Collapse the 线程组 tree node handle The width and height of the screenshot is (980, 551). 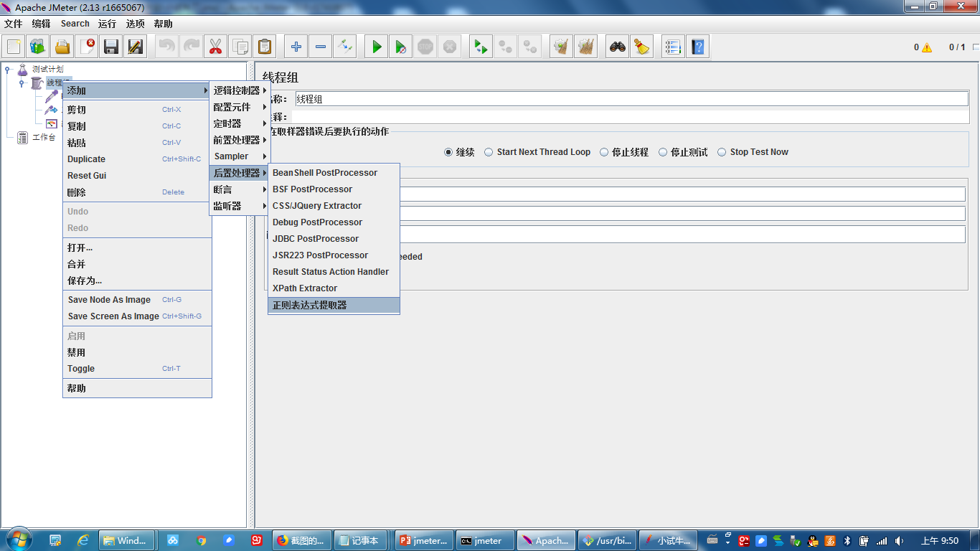coord(22,83)
